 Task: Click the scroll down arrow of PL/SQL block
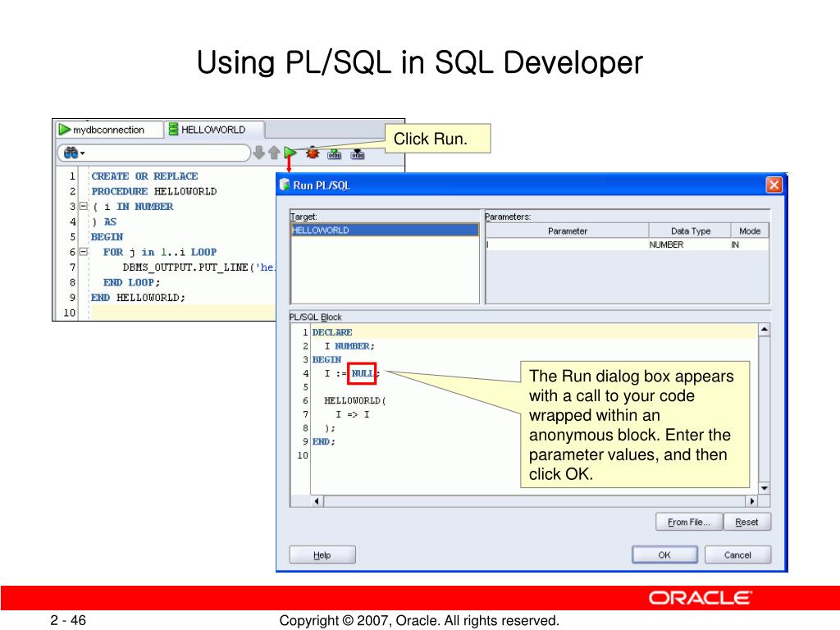coord(765,488)
